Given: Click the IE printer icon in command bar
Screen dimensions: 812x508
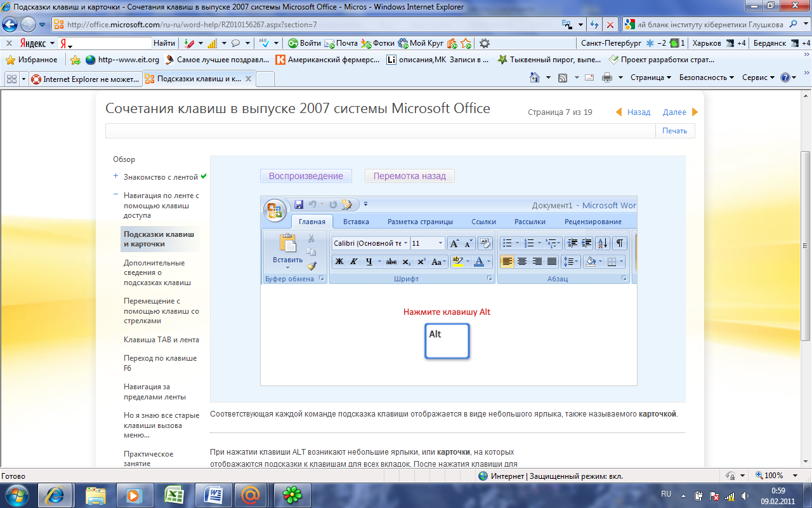Looking at the screenshot, I should tap(606, 78).
